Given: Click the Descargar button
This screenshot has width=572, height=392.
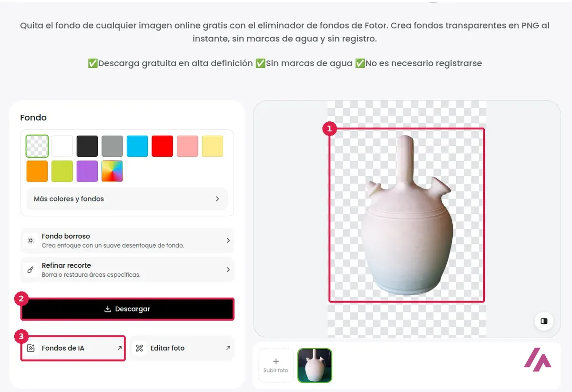Looking at the screenshot, I should click(x=127, y=309).
